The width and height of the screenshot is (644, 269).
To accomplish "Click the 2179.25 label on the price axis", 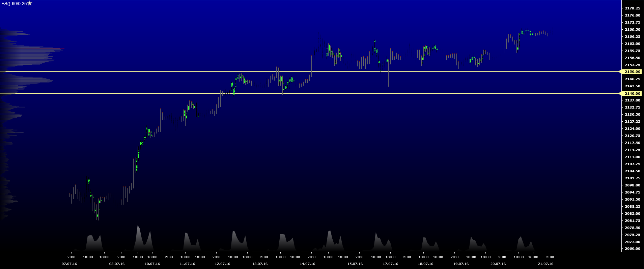I will click(632, 8).
